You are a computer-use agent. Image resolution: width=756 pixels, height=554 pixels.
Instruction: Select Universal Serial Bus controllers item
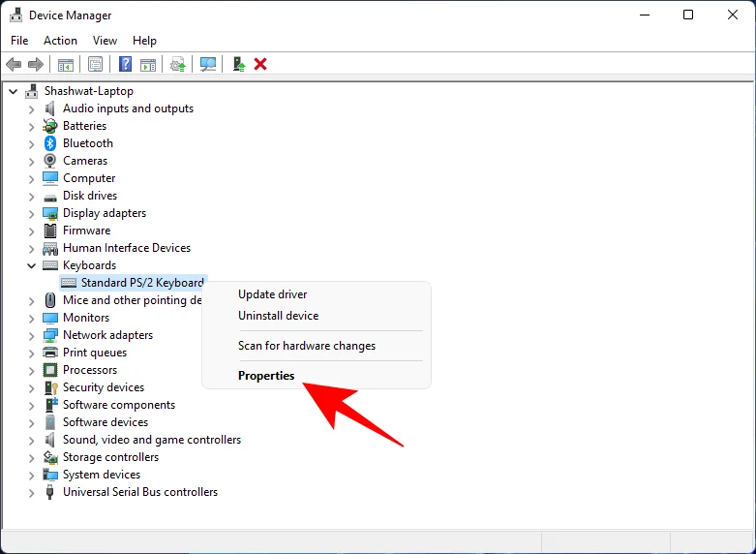pos(140,492)
